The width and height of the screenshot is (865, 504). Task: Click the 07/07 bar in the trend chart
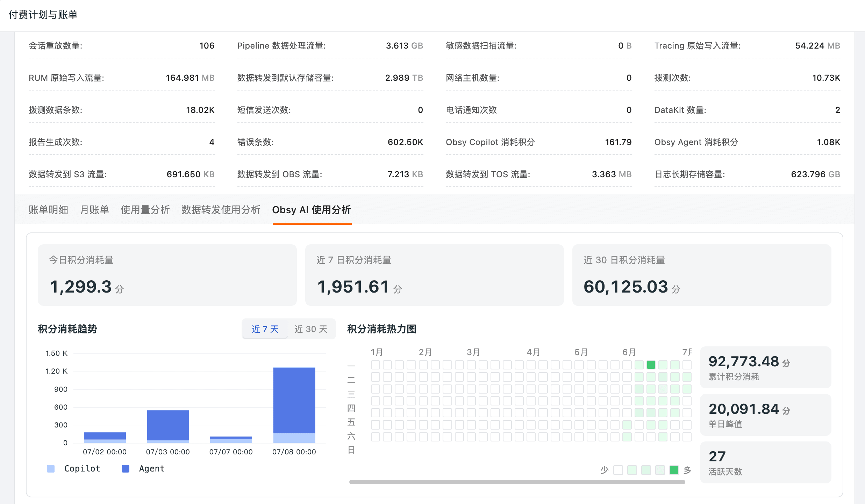231,440
